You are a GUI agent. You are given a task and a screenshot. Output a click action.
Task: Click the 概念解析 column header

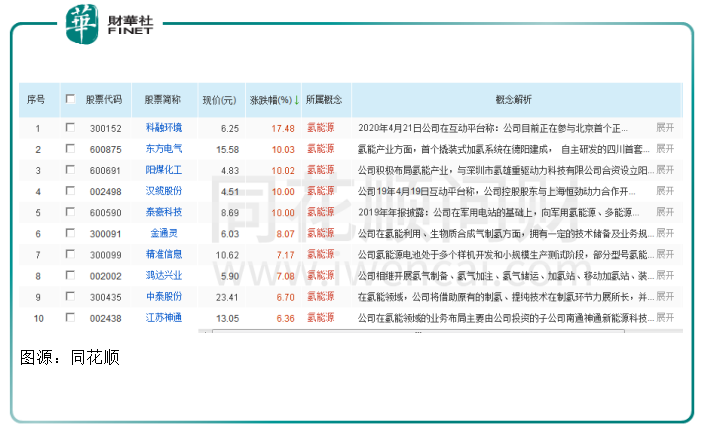[514, 100]
